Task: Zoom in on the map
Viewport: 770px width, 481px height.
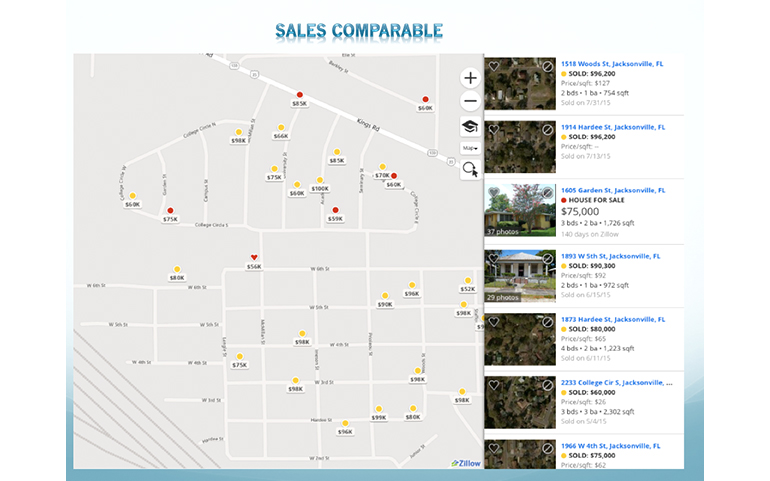Action: pyautogui.click(x=470, y=78)
